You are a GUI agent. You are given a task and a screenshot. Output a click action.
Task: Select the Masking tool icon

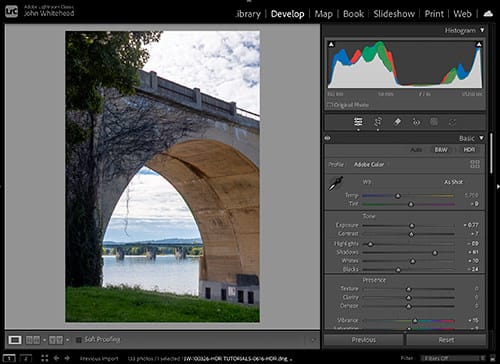[x=434, y=122]
